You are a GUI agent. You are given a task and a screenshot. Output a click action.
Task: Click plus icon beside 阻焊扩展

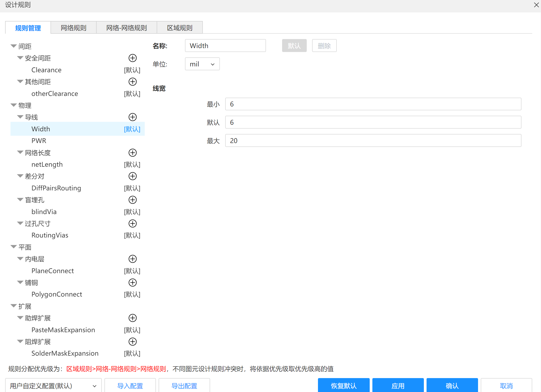coord(133,342)
